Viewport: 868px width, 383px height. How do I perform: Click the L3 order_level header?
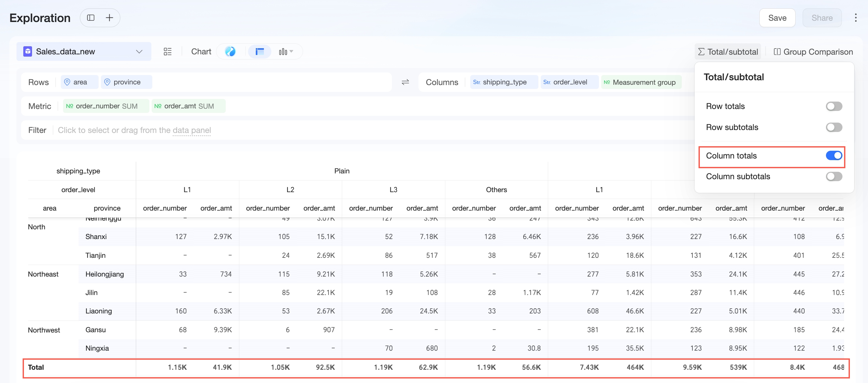point(393,190)
